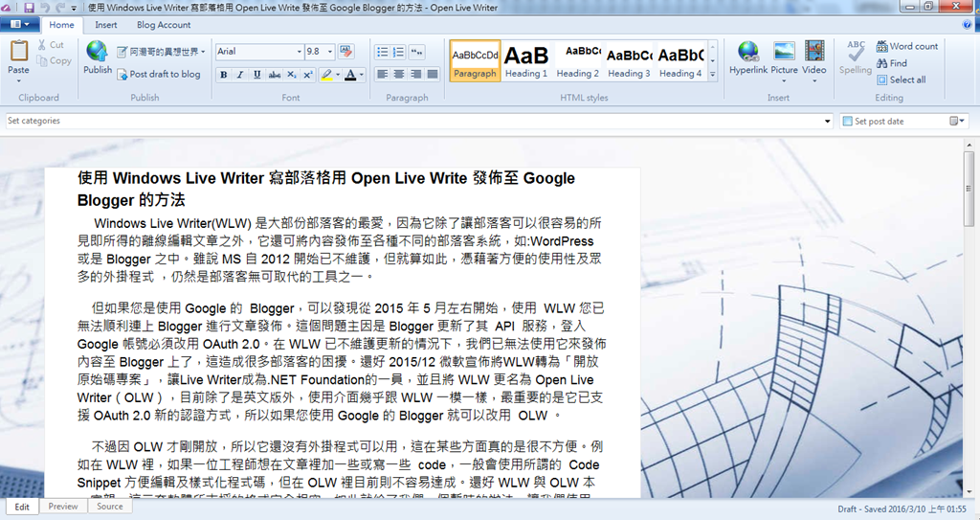Toggle bold formatting
980x520 pixels.
tap(223, 75)
